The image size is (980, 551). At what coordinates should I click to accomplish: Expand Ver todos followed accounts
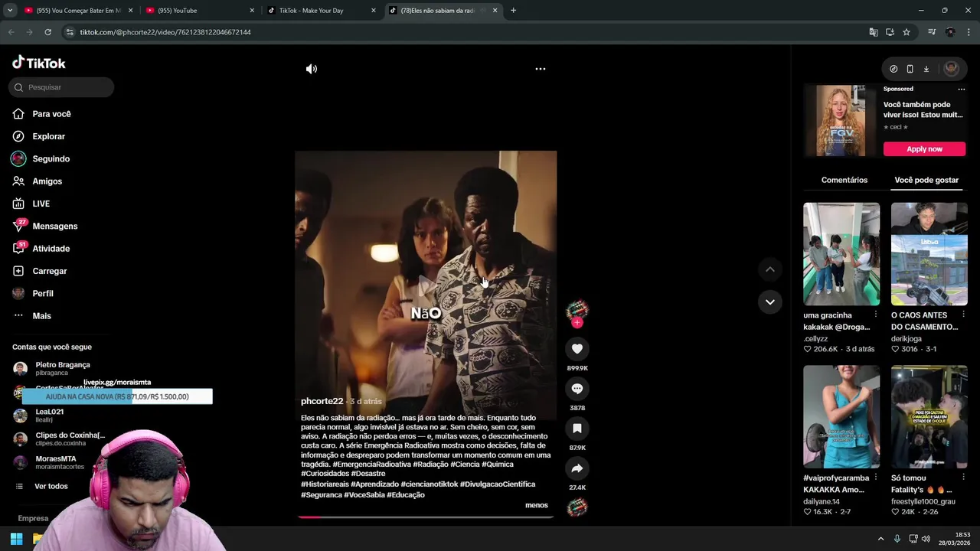[51, 486]
